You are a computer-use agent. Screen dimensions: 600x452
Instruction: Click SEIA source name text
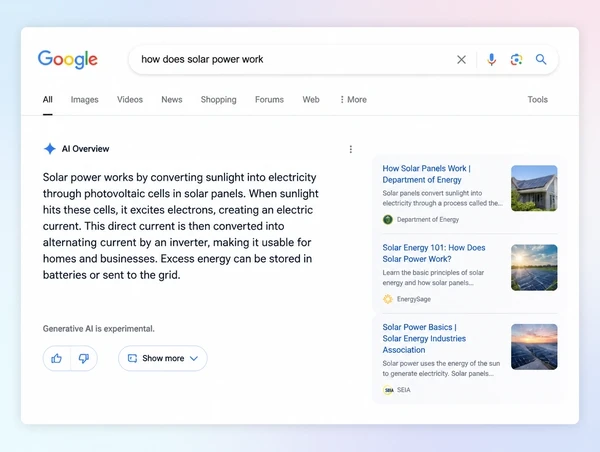[404, 390]
